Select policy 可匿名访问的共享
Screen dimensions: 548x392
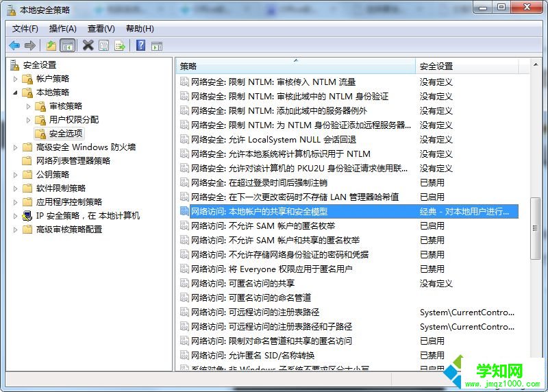tap(242, 283)
